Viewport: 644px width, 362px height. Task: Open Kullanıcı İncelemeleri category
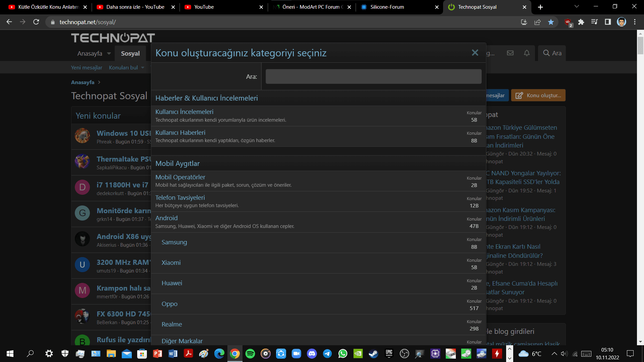184,112
